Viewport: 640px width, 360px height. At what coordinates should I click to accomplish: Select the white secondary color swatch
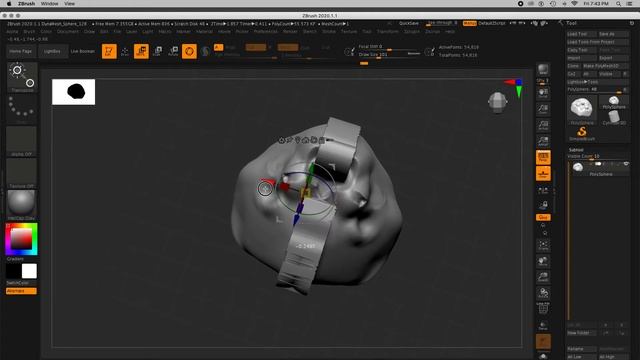pos(29,271)
